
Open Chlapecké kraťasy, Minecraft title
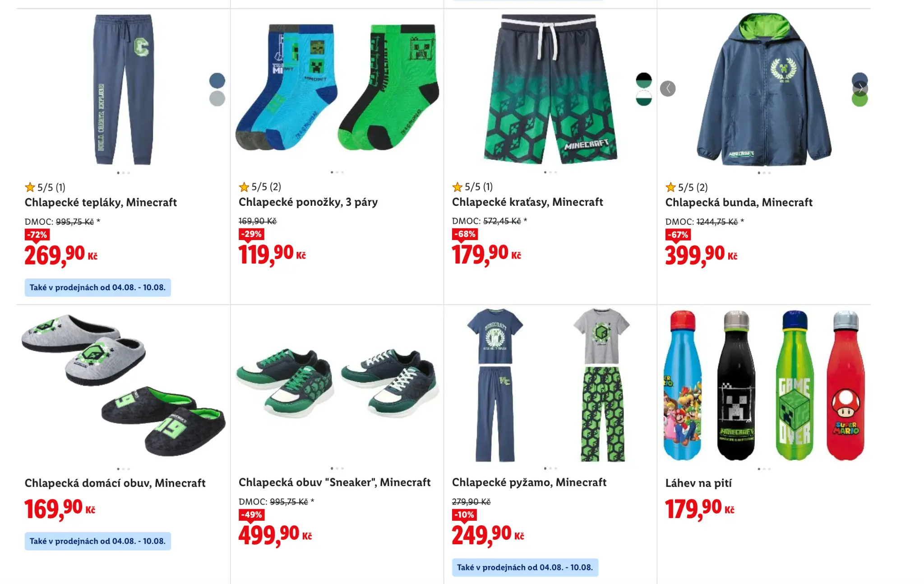click(527, 202)
